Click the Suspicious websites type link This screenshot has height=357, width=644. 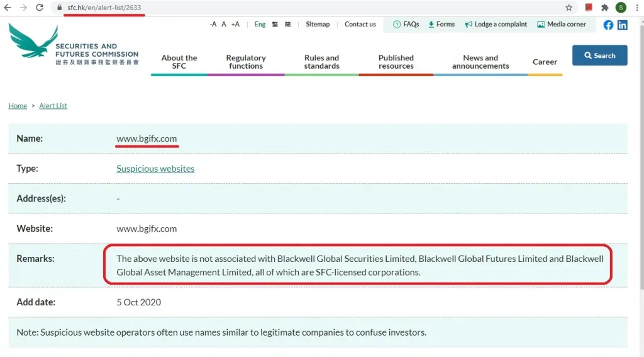pyautogui.click(x=155, y=169)
